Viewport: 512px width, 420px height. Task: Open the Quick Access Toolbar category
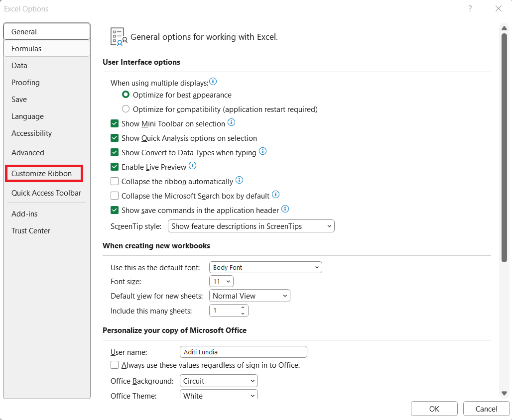(47, 193)
